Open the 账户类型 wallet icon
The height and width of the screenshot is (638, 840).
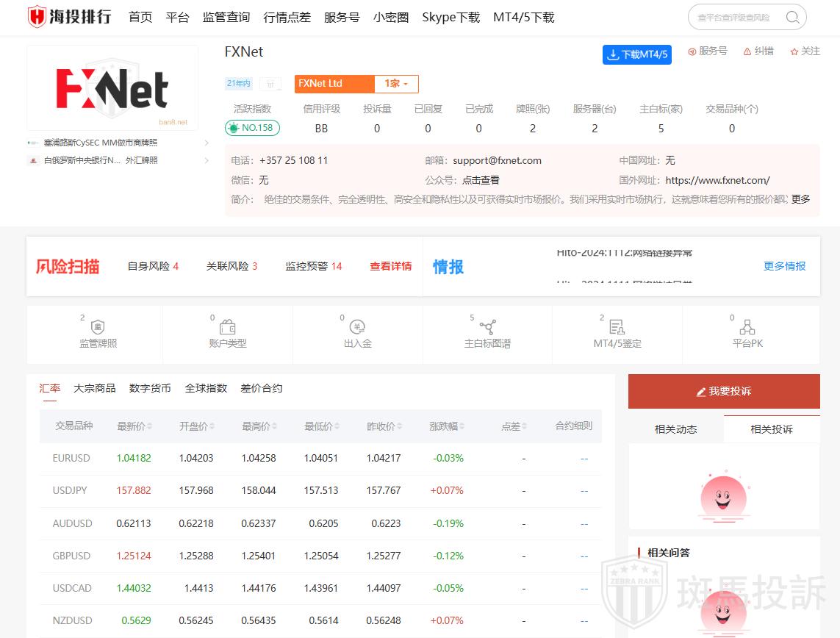click(228, 327)
